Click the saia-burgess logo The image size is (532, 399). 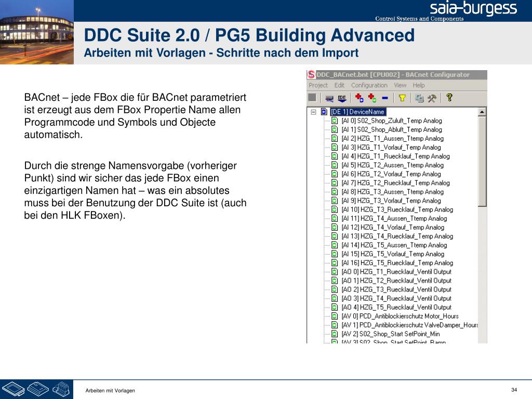473,8
